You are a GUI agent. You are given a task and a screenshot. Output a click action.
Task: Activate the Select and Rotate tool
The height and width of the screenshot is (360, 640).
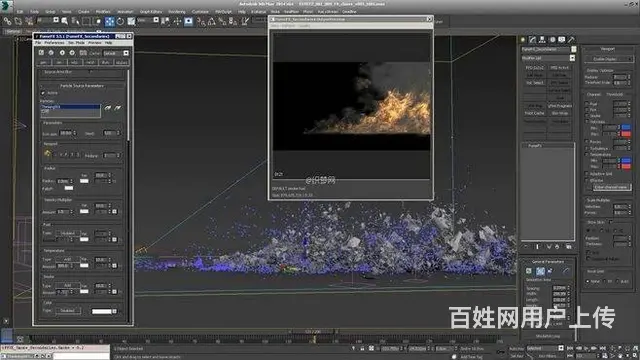point(120,21)
